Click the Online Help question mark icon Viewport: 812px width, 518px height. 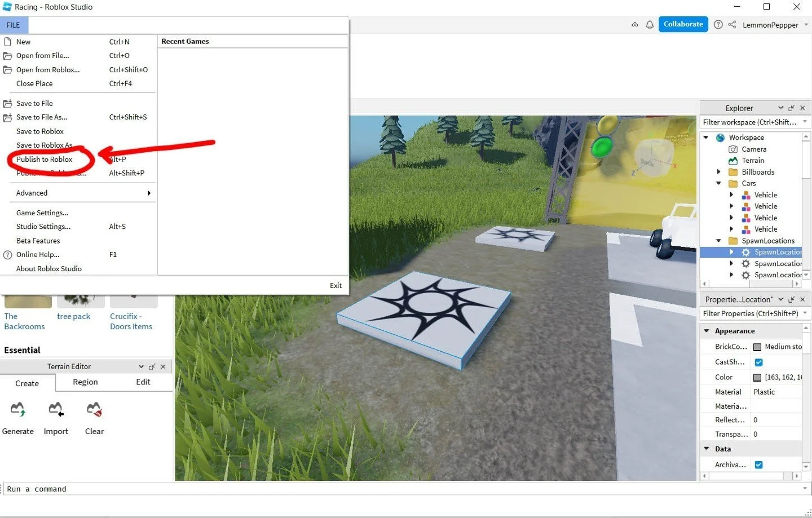[x=8, y=255]
